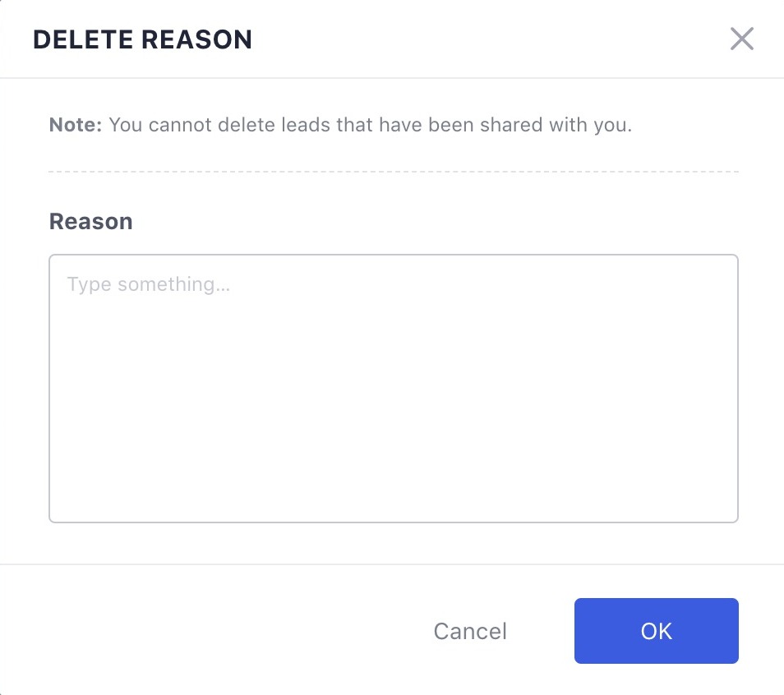
Task: Click the Reason field label
Action: point(90,222)
